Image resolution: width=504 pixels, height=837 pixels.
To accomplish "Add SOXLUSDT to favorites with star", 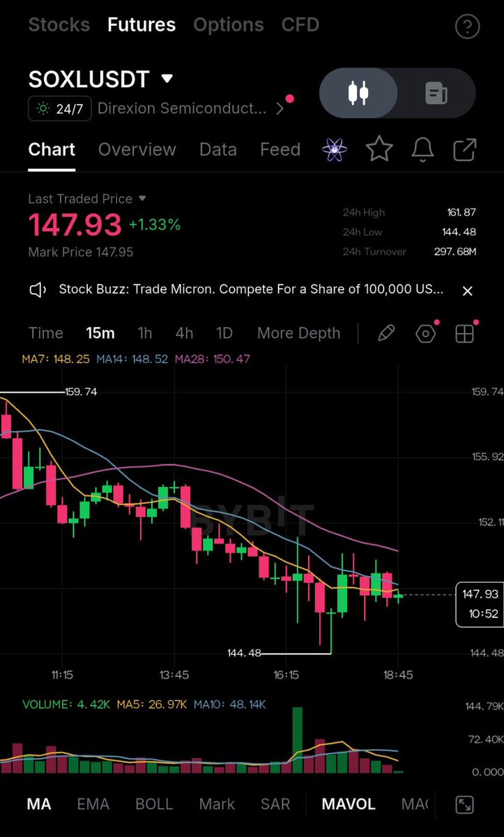I will pos(379,149).
